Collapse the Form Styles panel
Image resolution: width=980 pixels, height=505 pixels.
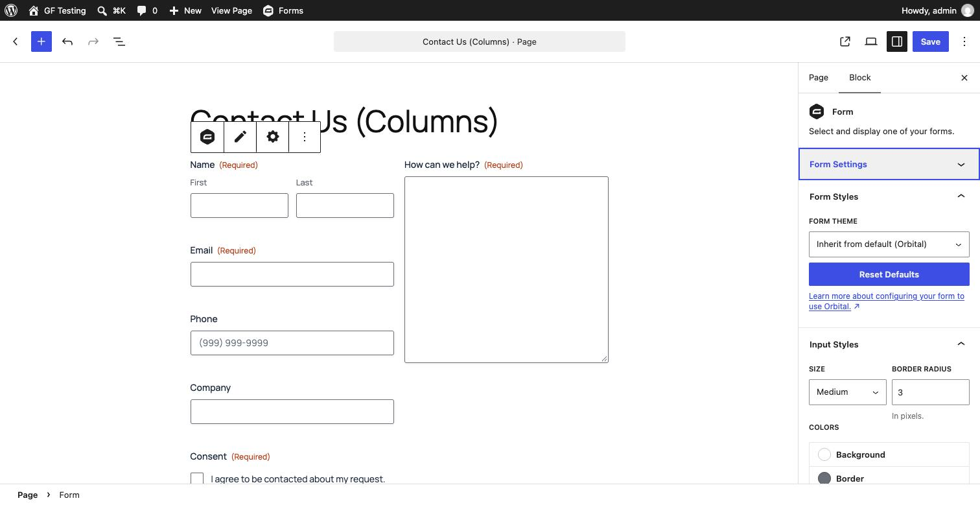point(889,196)
